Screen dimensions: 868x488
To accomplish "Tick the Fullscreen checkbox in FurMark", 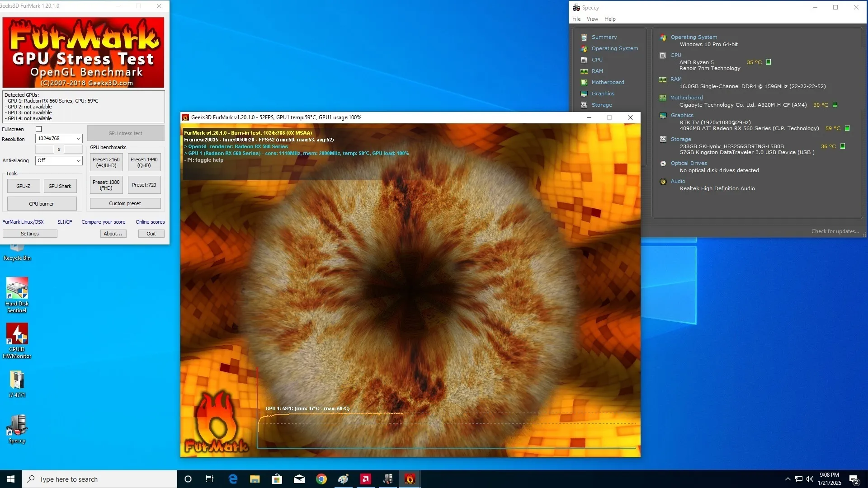I will pyautogui.click(x=38, y=129).
